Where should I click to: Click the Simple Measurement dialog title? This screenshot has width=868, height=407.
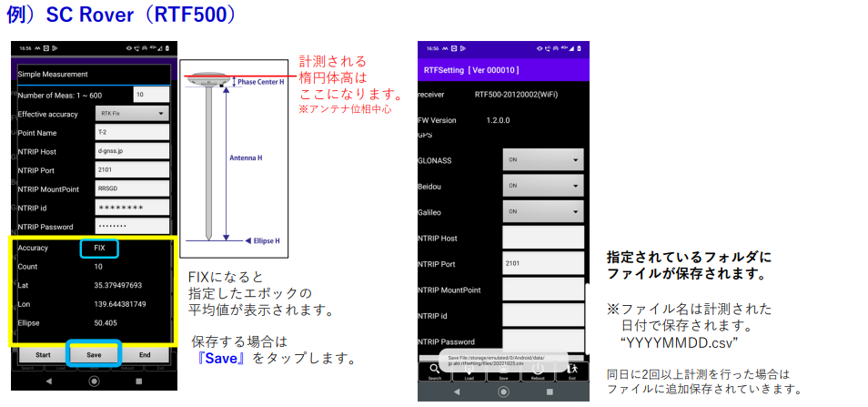(53, 74)
